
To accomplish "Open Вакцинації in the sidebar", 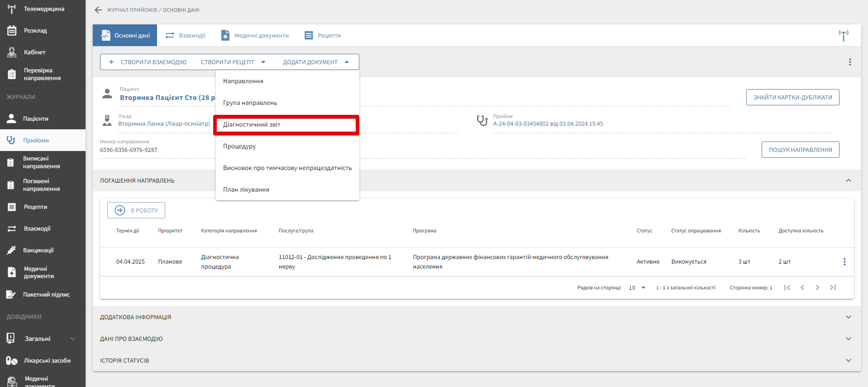I will (38, 250).
